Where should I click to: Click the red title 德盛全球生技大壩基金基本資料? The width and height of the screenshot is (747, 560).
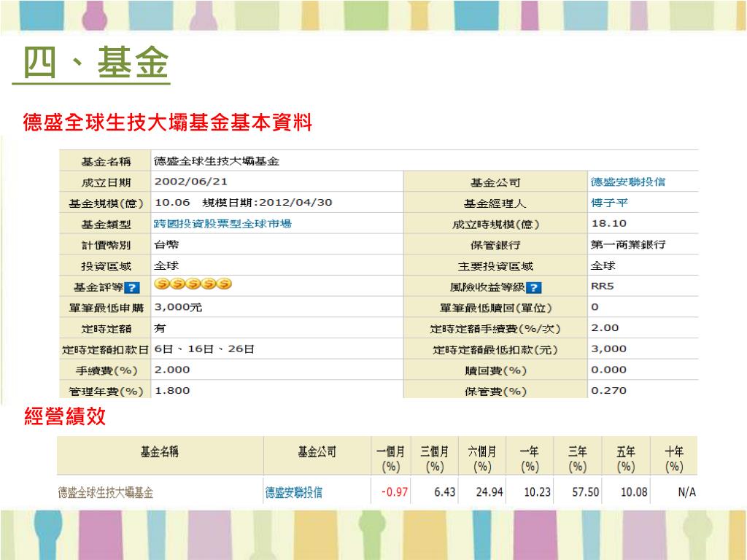tap(168, 122)
